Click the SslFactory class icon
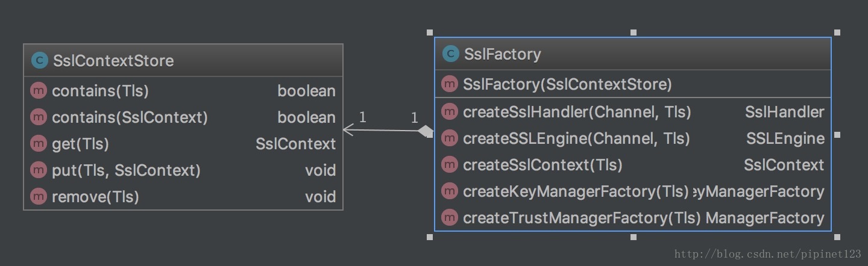 [450, 54]
